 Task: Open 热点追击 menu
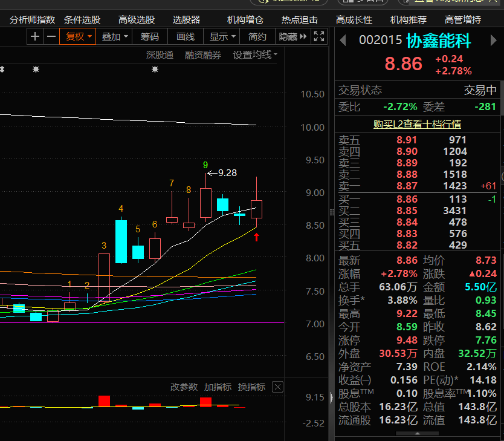(x=300, y=20)
